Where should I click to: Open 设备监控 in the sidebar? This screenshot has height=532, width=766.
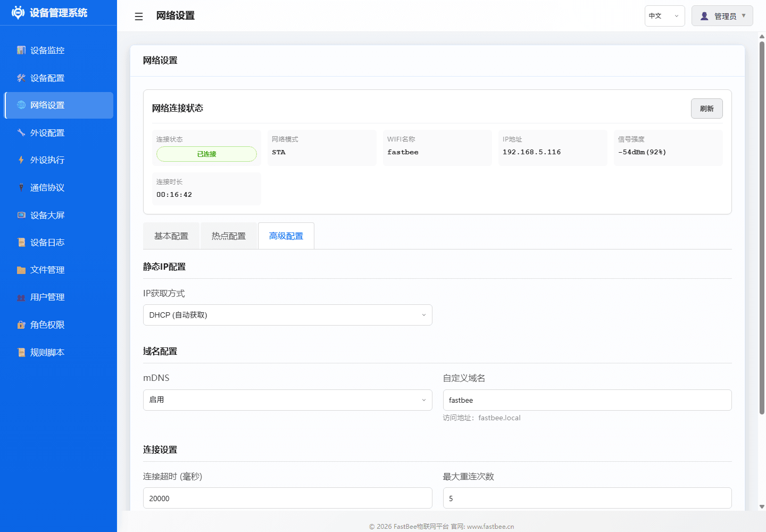point(59,50)
